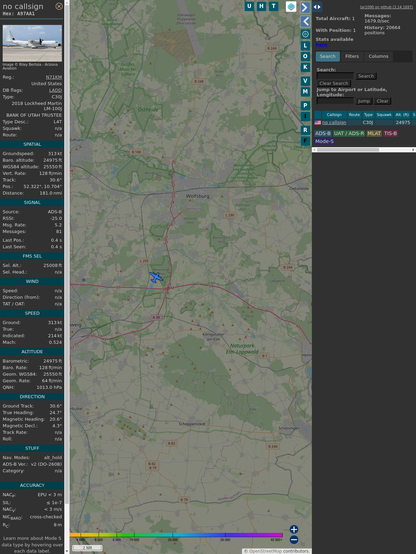Click the H button on the map toolbar
Image resolution: width=416 pixels, height=554 pixels.
point(261,6)
